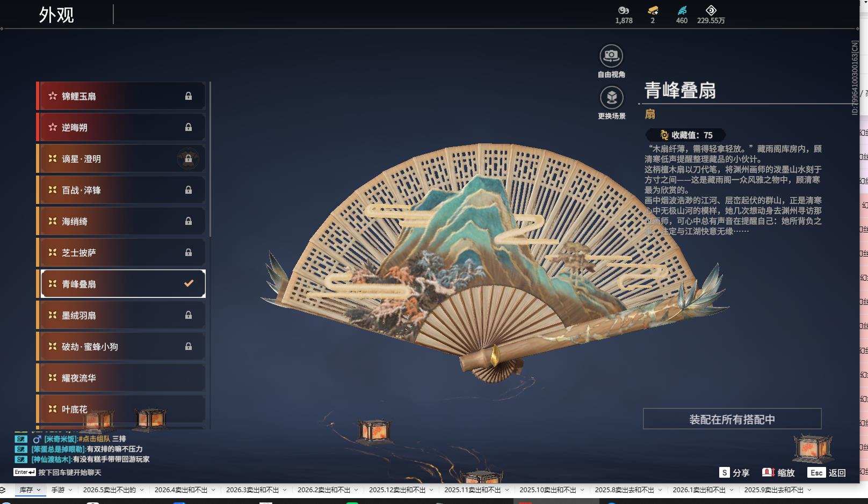Open the 2026.3卖出和不出 tab dropdown arrow
The image size is (868, 504).
coord(285,490)
